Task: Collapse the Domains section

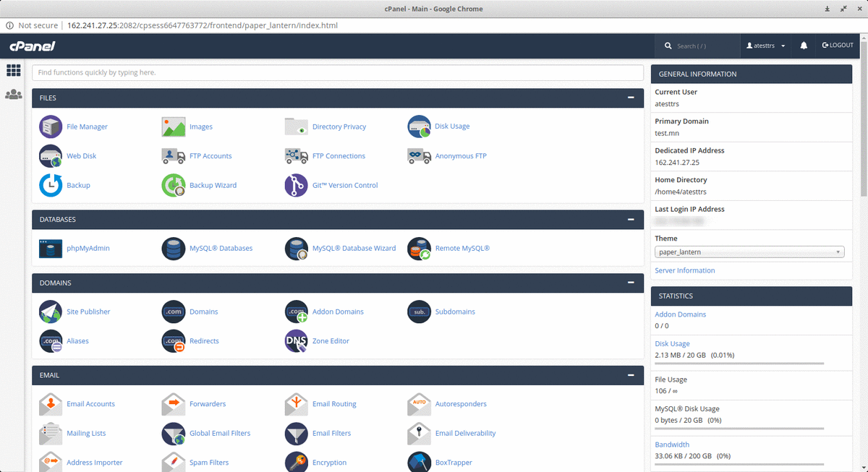Action: [x=631, y=283]
